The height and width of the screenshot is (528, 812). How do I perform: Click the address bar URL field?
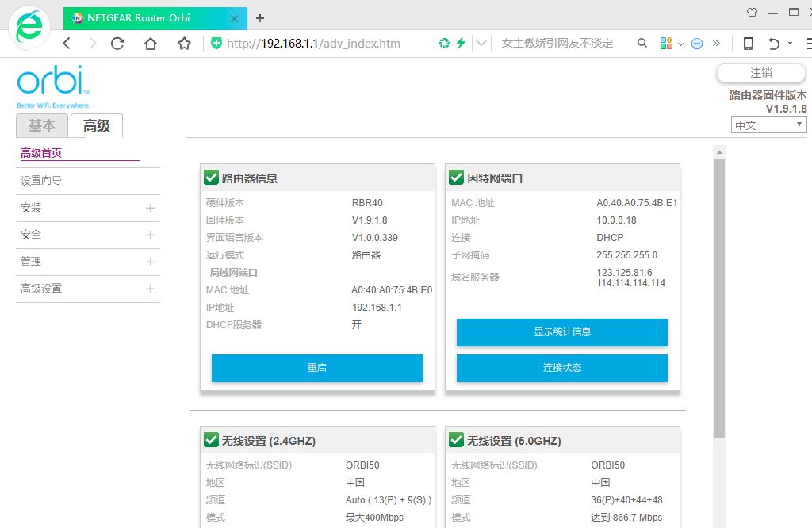313,44
